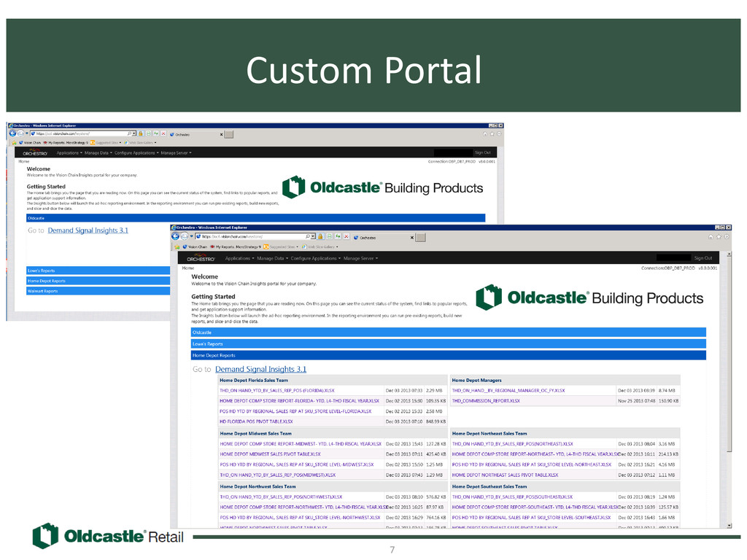Expand Lowe's Reports bar in front window
This screenshot has width=747, height=560.
449,344
